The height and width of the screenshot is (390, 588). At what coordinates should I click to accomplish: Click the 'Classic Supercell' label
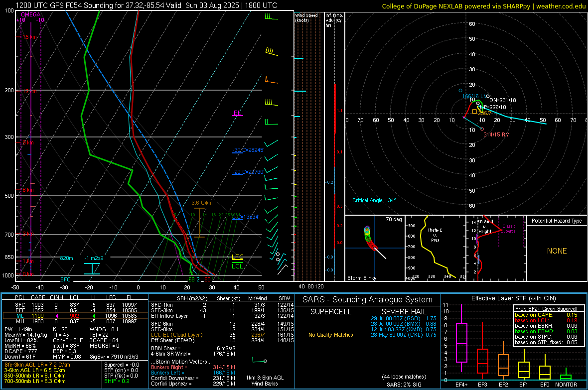(509, 229)
